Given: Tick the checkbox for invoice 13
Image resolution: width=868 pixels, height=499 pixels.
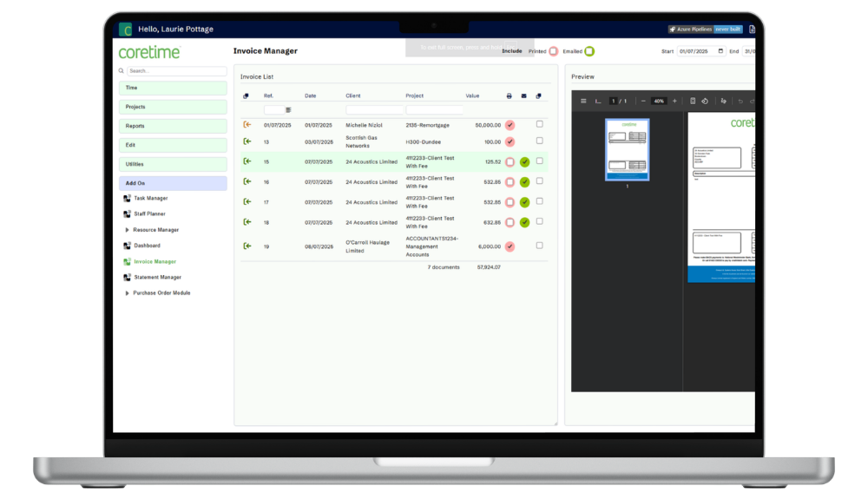Looking at the screenshot, I should tap(539, 141).
